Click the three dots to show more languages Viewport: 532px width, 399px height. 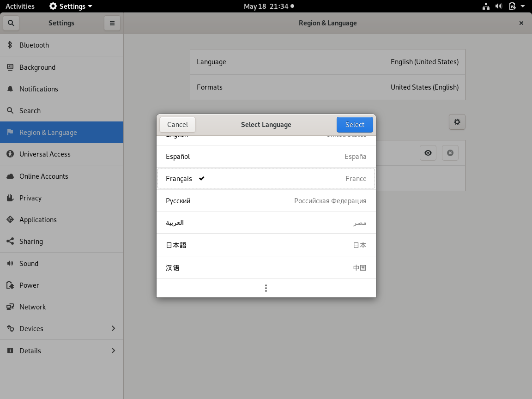pyautogui.click(x=266, y=288)
